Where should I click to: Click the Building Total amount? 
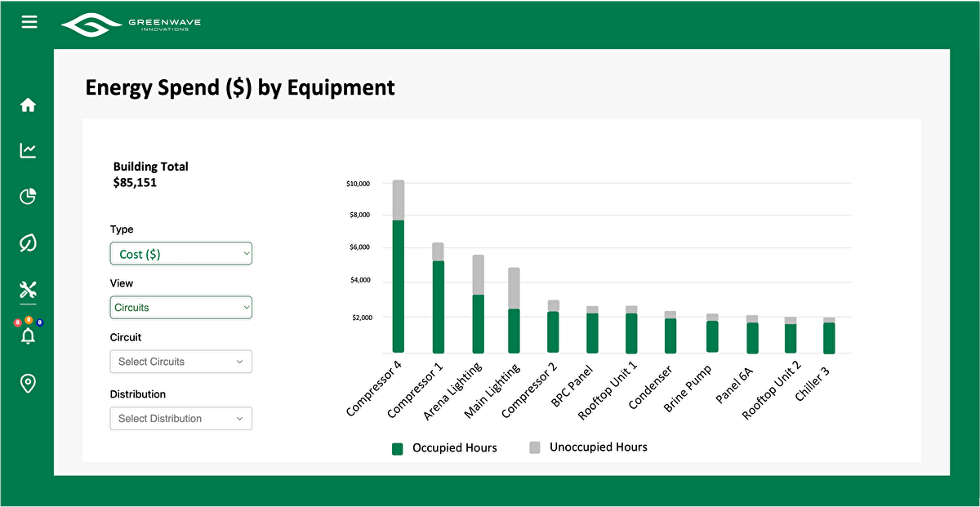point(135,182)
